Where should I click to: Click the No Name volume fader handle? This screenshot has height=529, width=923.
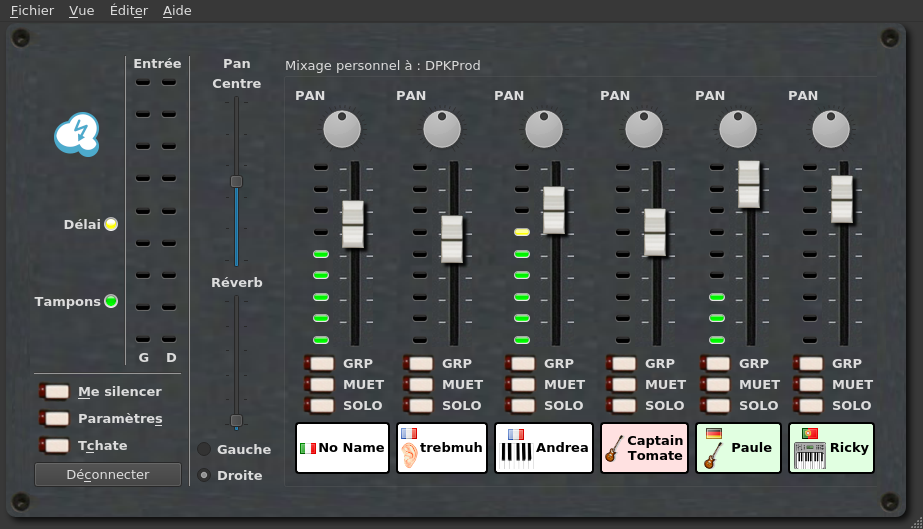click(353, 224)
